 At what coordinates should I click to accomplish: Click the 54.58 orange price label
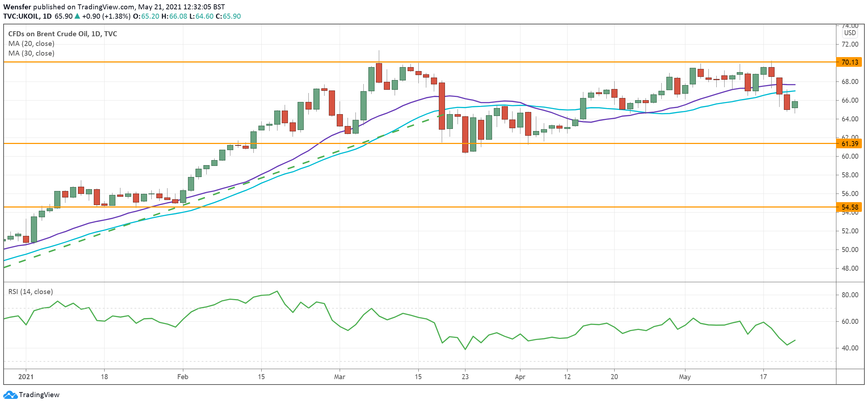pyautogui.click(x=850, y=207)
